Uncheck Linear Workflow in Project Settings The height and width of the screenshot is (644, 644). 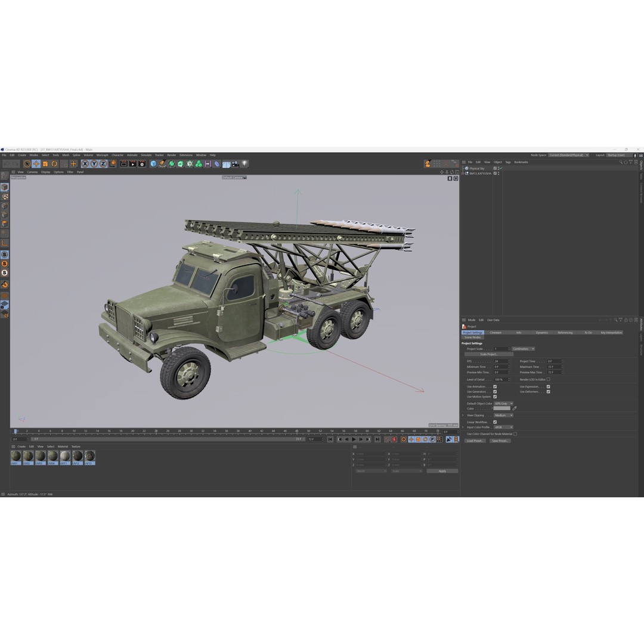495,422
